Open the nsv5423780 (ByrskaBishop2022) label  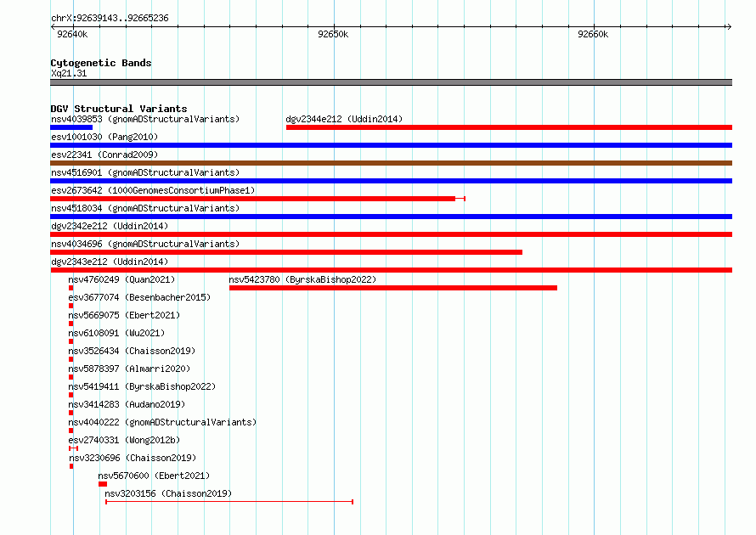pyautogui.click(x=302, y=279)
